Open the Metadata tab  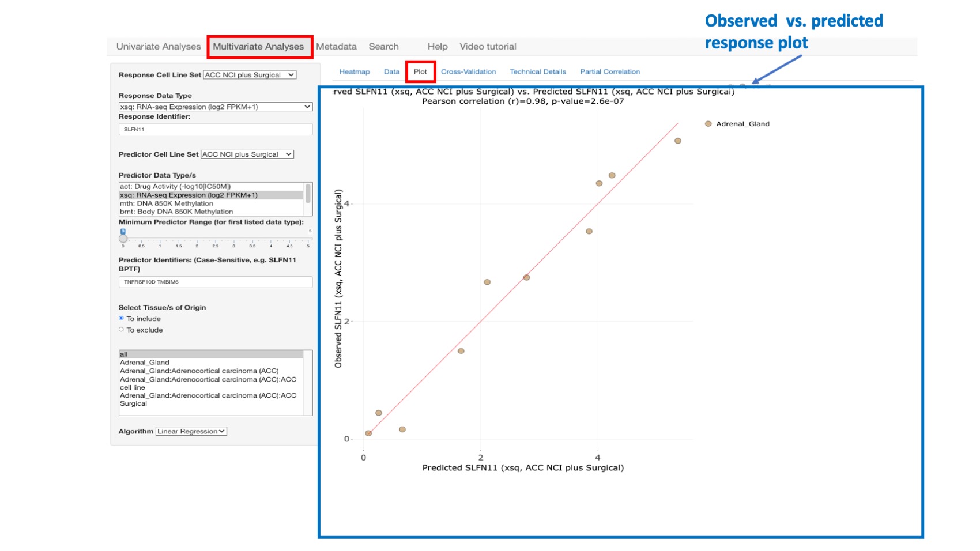[337, 46]
